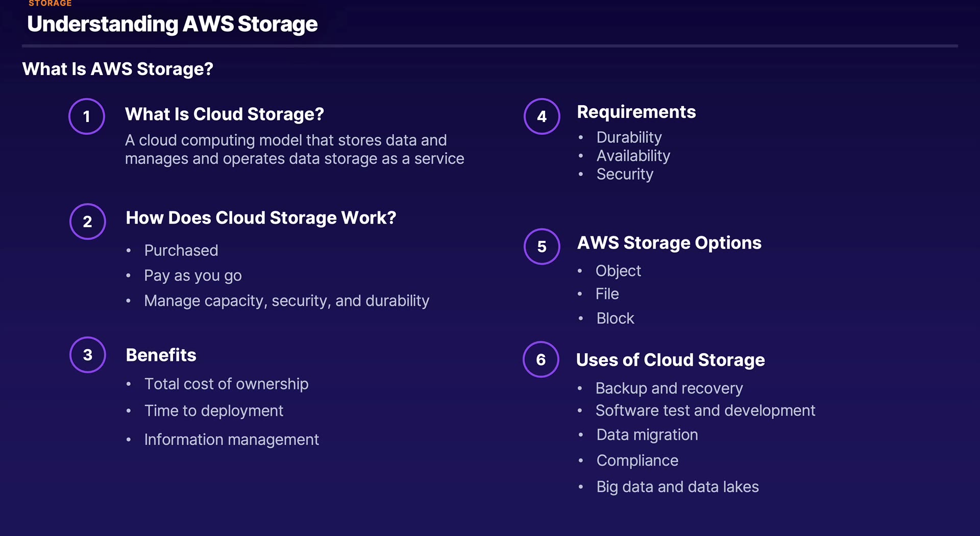Screen dimensions: 980x536
Task: Click the number 5 circle icon
Action: pos(542,247)
